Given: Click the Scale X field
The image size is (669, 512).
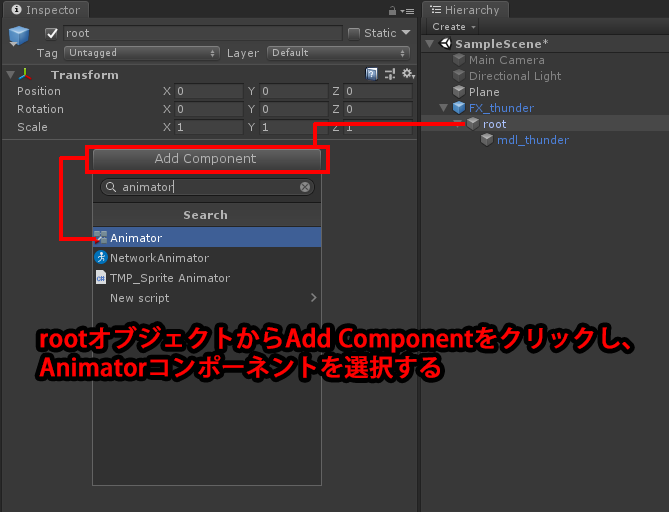Looking at the screenshot, I should point(209,127).
